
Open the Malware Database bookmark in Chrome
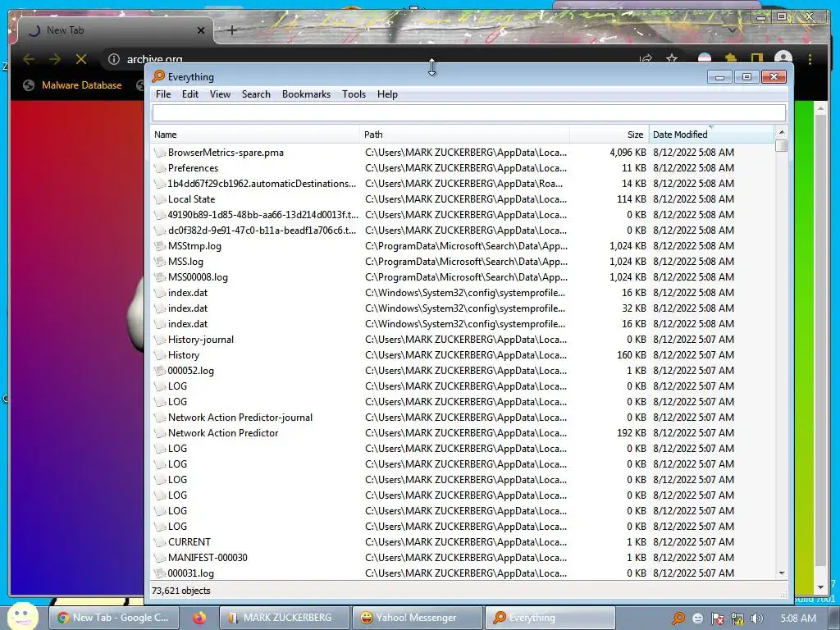[72, 85]
